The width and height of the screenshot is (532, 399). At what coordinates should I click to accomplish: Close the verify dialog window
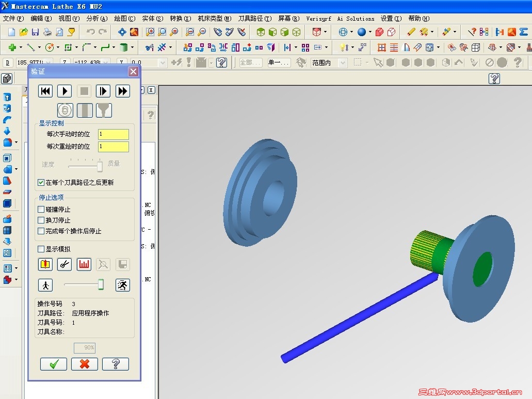coord(133,72)
